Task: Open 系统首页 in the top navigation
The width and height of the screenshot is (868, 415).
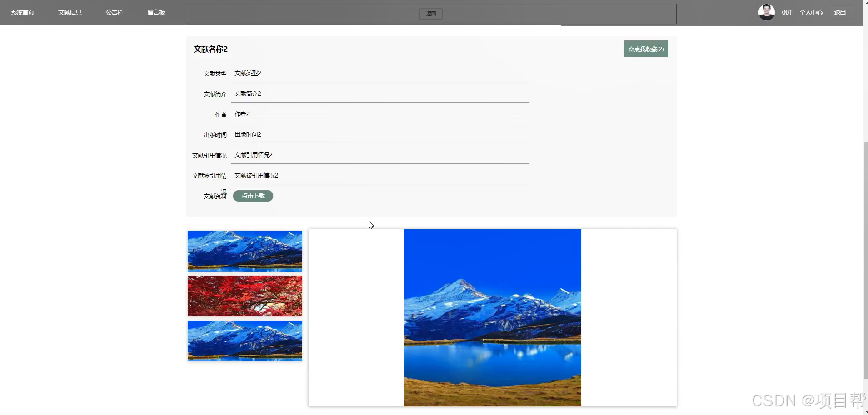Action: (22, 12)
